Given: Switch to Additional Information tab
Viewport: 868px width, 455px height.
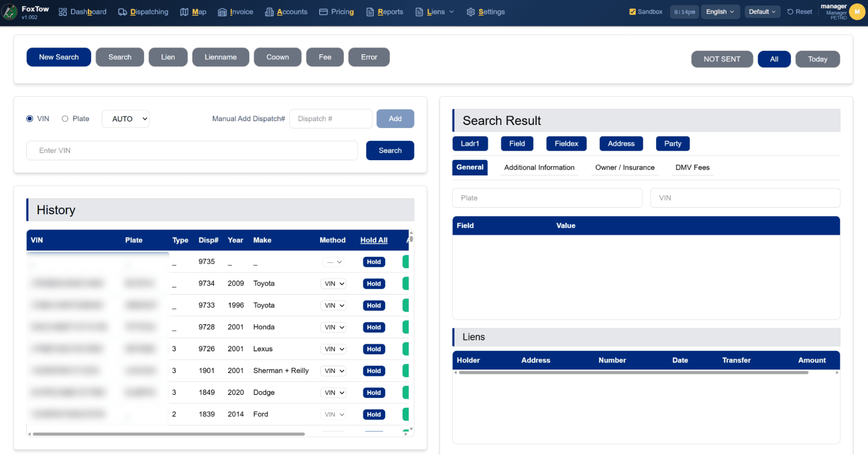Looking at the screenshot, I should tap(539, 168).
